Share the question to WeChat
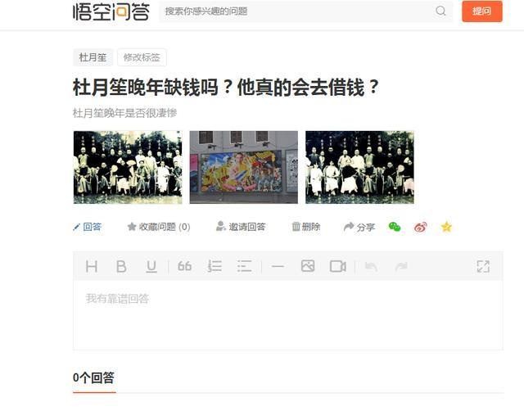The height and width of the screenshot is (420, 524). pyautogui.click(x=395, y=227)
